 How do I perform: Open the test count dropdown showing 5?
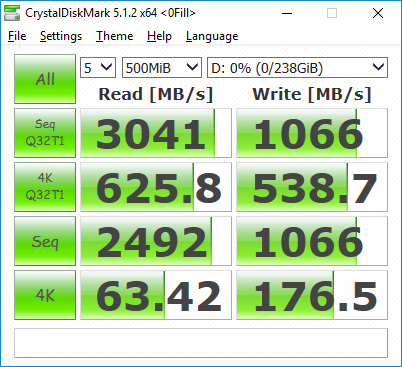tap(98, 68)
